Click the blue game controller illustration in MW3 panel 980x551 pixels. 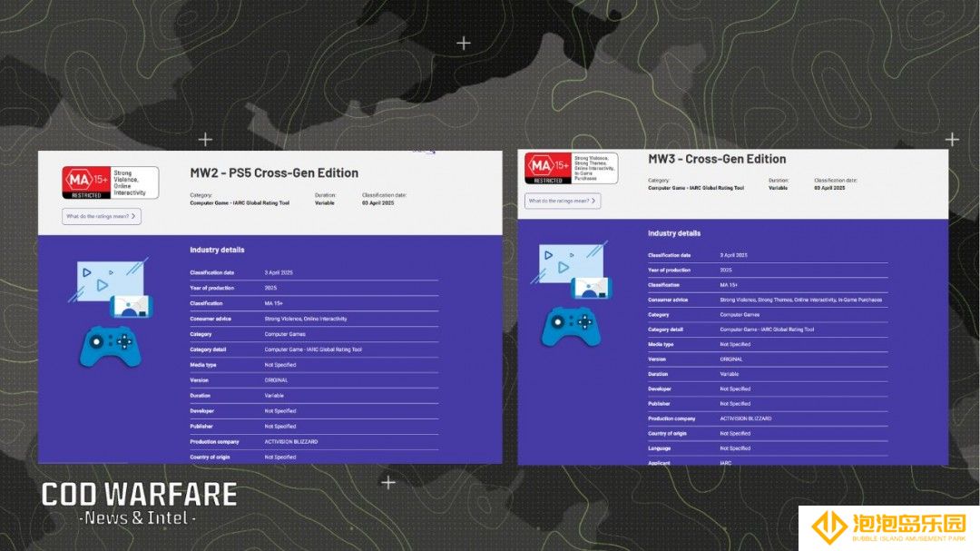(570, 325)
